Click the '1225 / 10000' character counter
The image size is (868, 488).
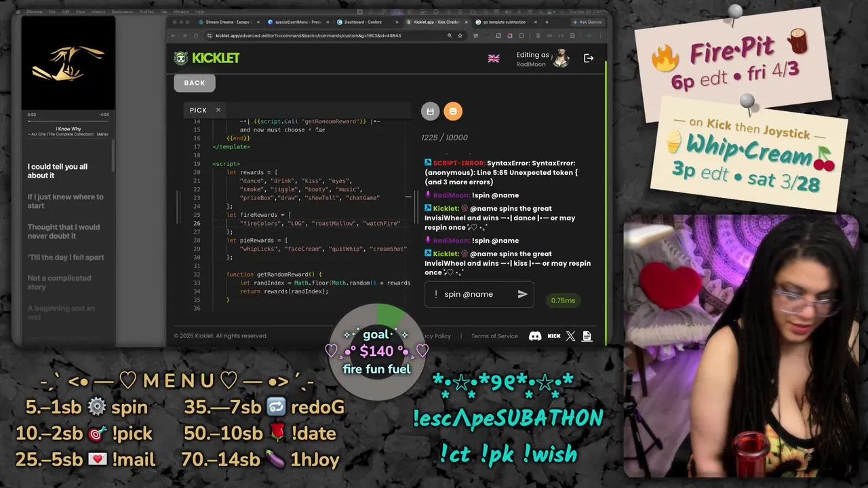[x=445, y=138]
